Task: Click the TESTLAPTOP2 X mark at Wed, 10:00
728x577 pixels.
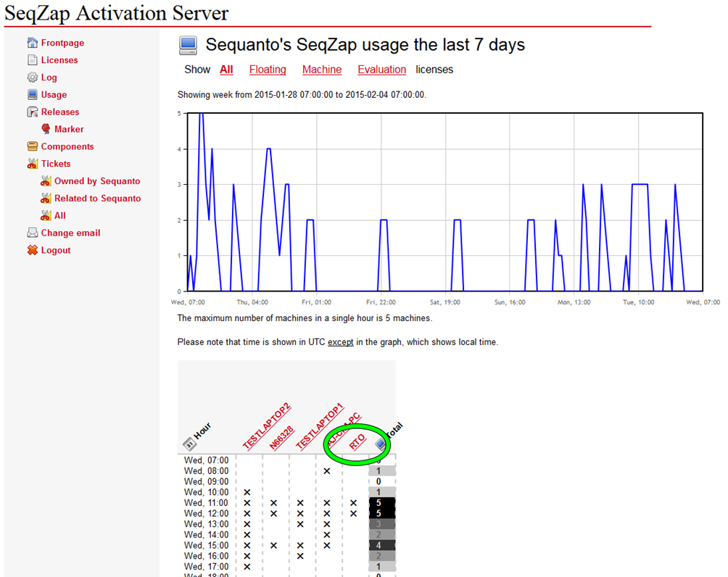Action: [x=247, y=492]
